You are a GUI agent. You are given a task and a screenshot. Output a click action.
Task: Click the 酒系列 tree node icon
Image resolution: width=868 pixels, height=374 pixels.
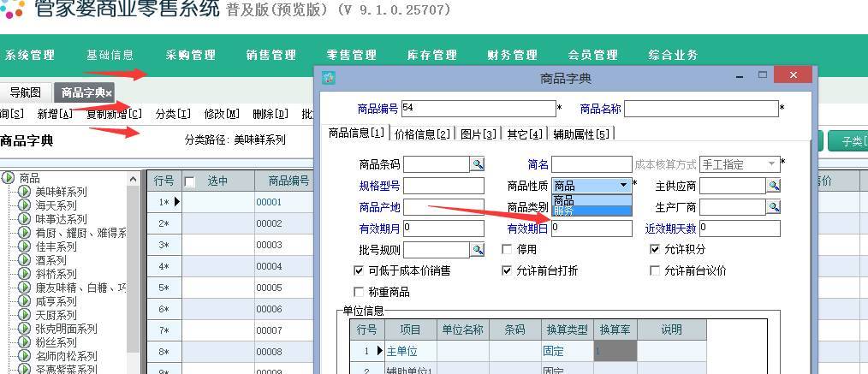coord(24,260)
